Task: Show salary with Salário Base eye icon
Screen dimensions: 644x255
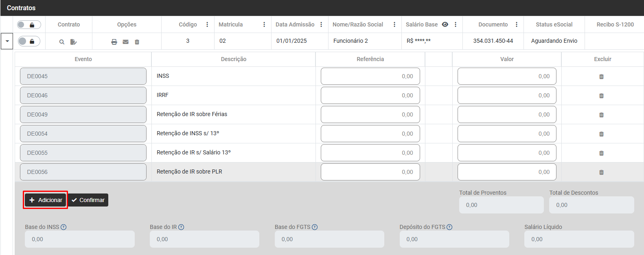Action: click(x=445, y=24)
